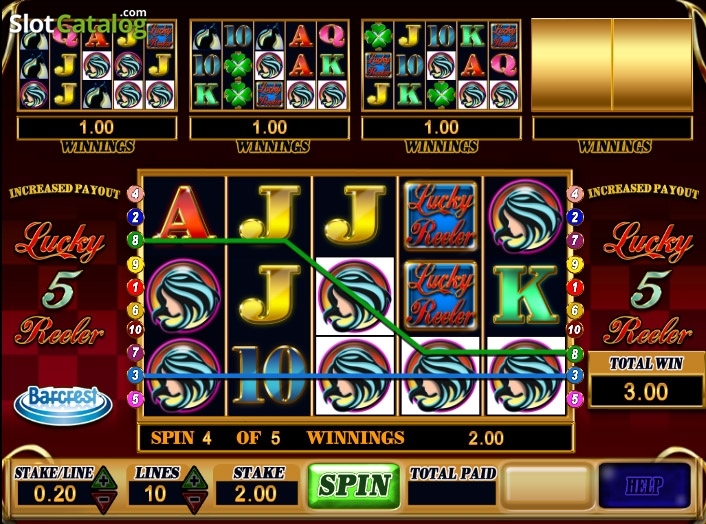Click the empty gold fourth reel panel
706x524 pixels.
pyautogui.click(x=612, y=65)
